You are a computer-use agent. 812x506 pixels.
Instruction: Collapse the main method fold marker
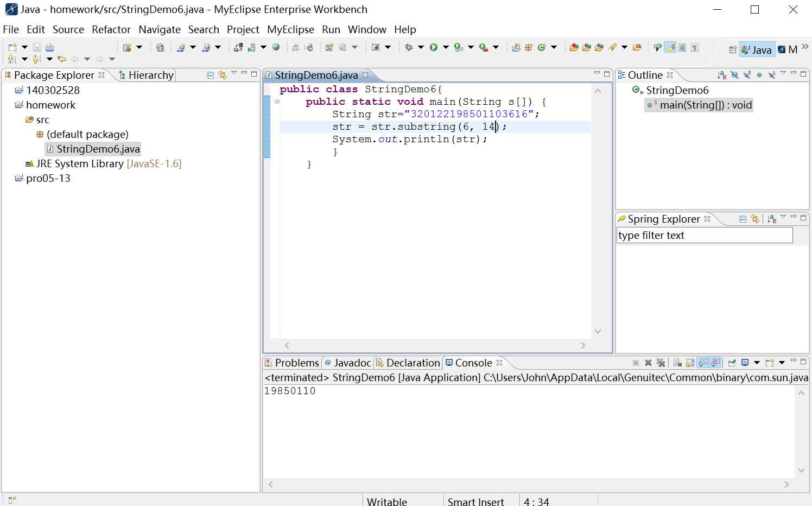click(277, 102)
